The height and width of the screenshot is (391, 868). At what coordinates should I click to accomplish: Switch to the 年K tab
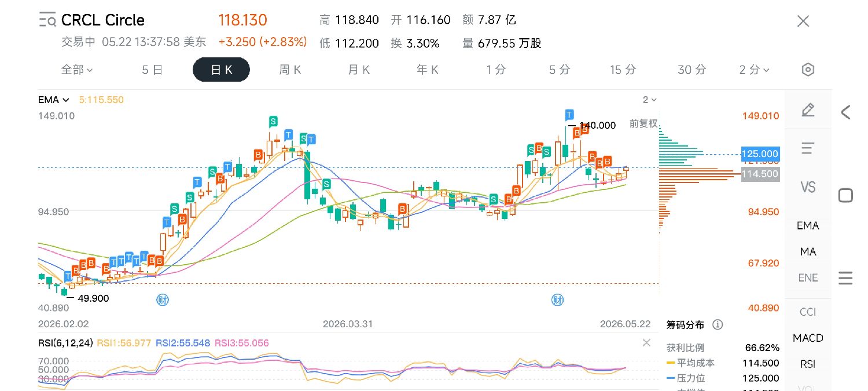[428, 70]
